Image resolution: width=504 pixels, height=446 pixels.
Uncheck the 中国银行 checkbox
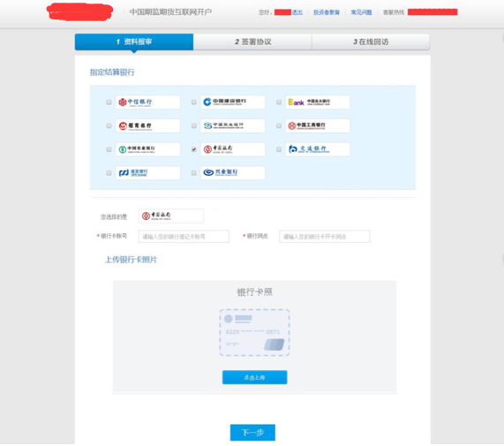194,149
